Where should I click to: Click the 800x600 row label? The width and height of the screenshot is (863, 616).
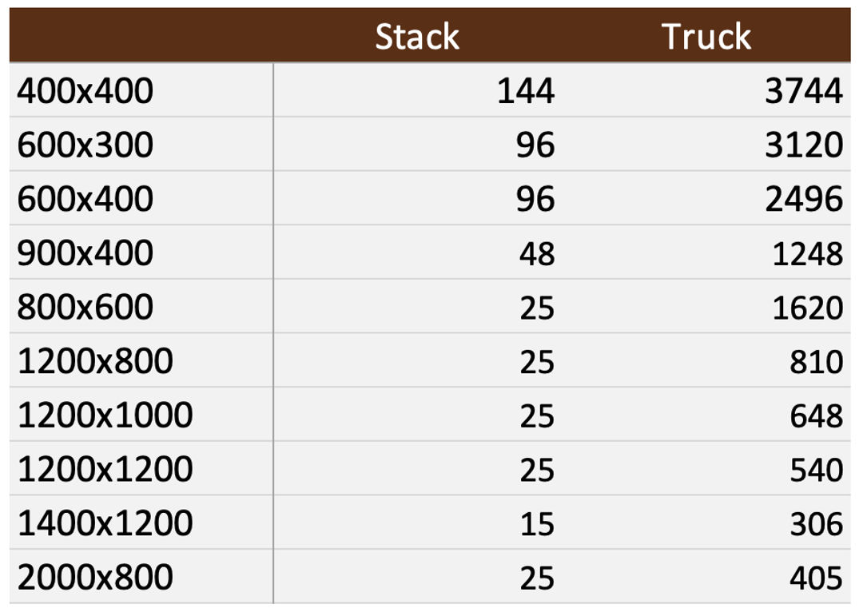click(x=85, y=308)
